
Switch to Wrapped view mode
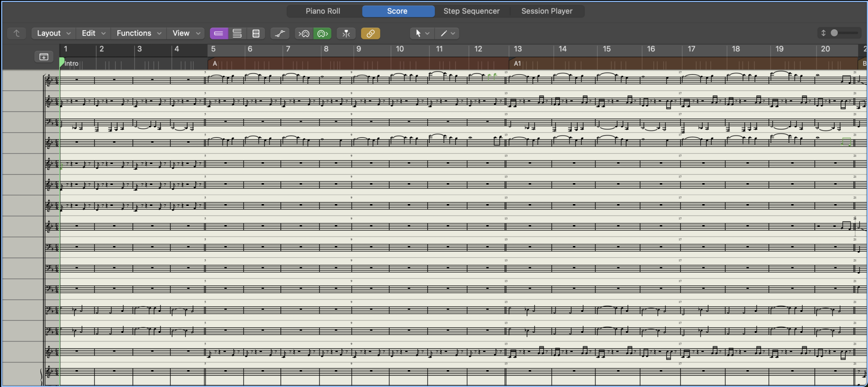click(x=237, y=33)
